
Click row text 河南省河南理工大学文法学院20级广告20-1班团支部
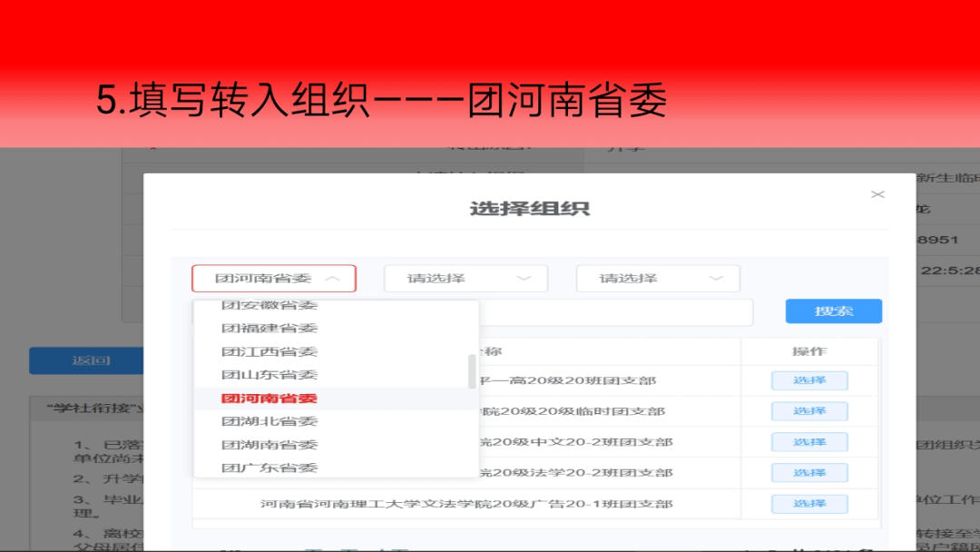point(466,504)
